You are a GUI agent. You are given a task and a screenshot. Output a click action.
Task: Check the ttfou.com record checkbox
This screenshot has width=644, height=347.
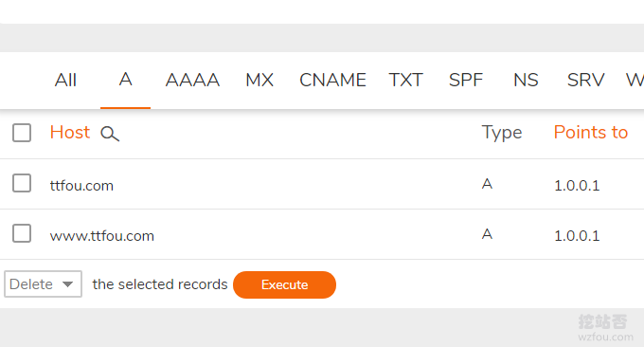point(22,183)
